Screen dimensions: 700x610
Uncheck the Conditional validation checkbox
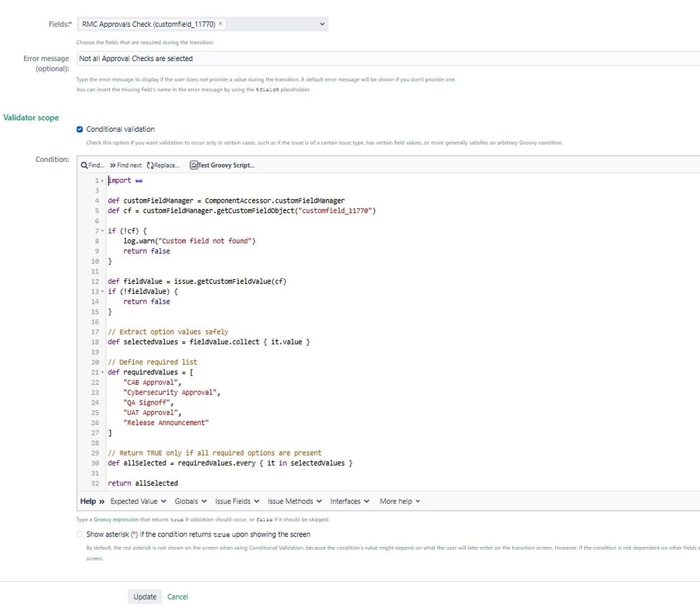click(80, 128)
